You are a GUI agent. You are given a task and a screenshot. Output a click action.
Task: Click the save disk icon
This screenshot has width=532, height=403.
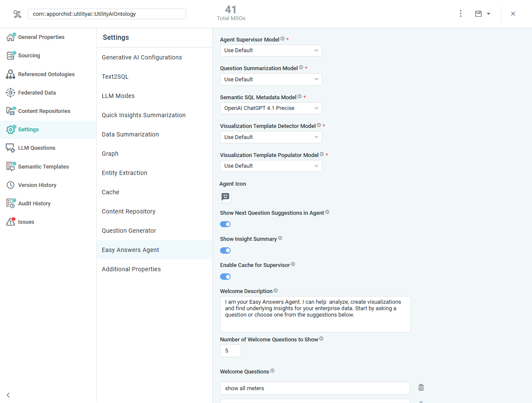coord(479,14)
